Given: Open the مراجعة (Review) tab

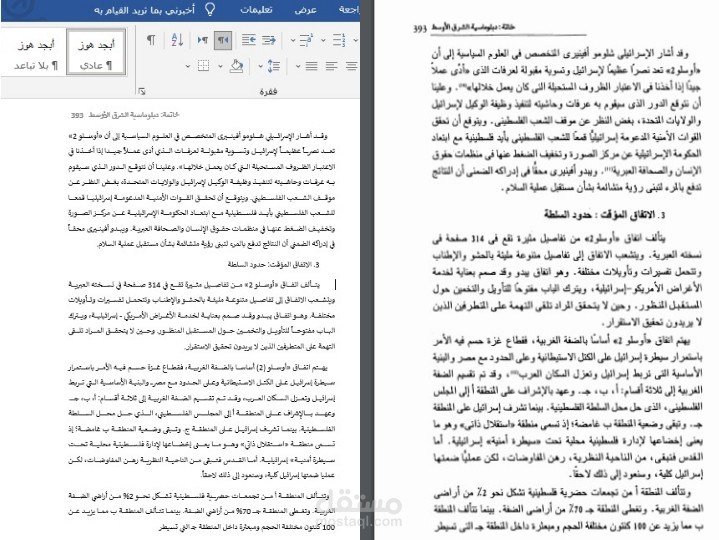Looking at the screenshot, I should pos(349,10).
